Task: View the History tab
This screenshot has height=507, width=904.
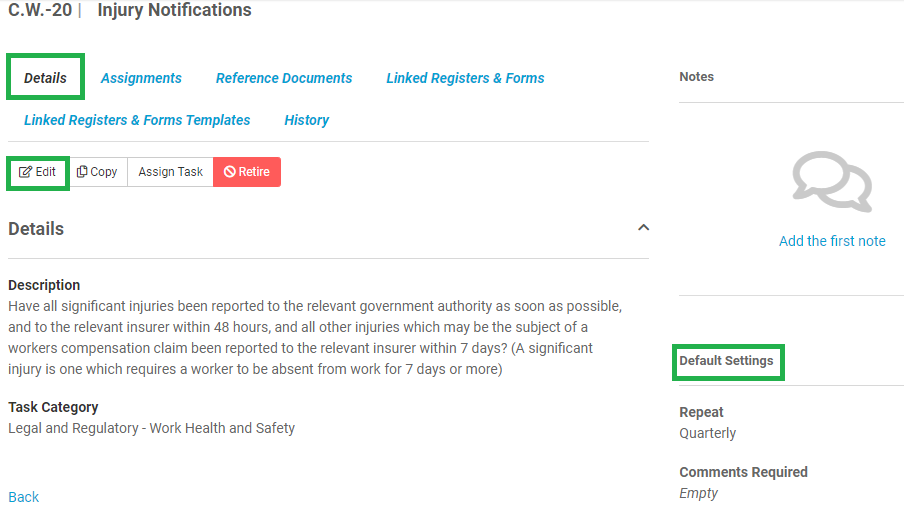Action: coord(307,120)
